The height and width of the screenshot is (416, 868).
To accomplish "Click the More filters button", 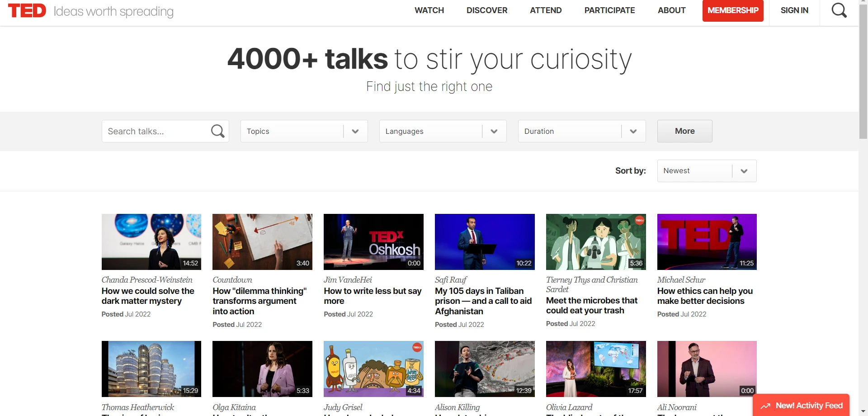I will (x=684, y=131).
